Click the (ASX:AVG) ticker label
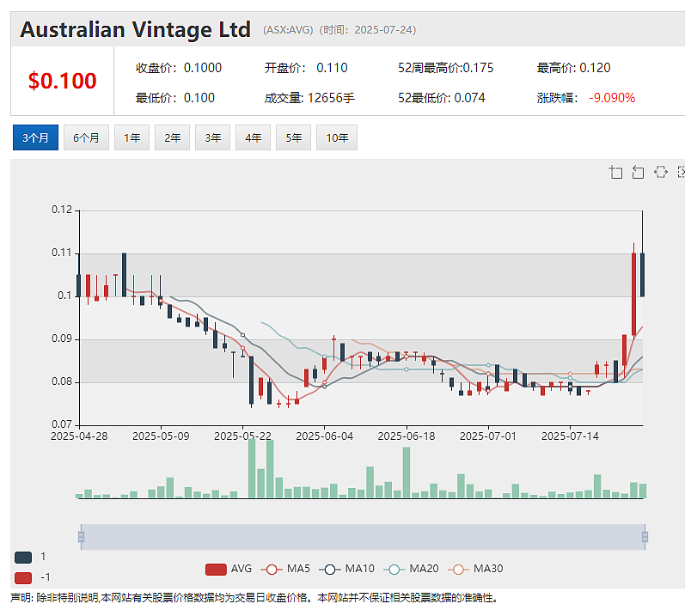The width and height of the screenshot is (697, 616). (x=288, y=30)
